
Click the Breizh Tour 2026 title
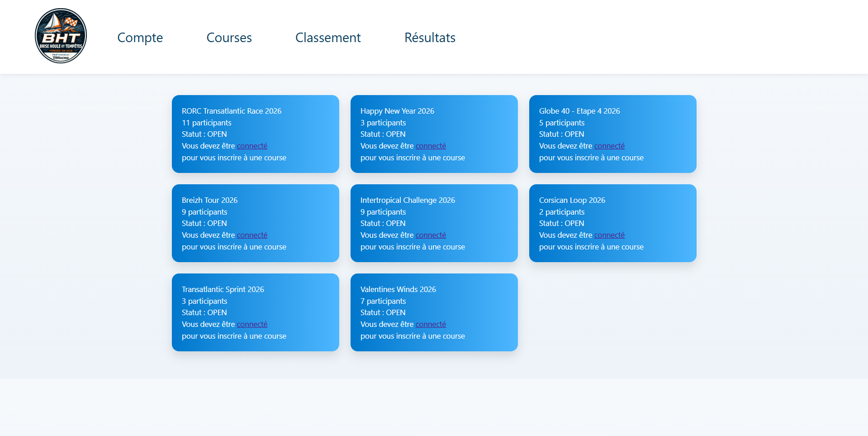[x=209, y=200]
